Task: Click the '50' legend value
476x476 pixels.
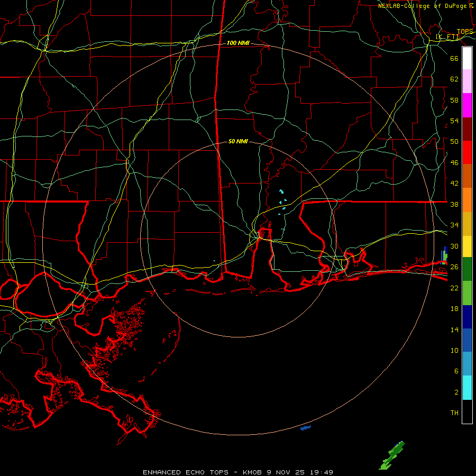Action: pos(454,142)
